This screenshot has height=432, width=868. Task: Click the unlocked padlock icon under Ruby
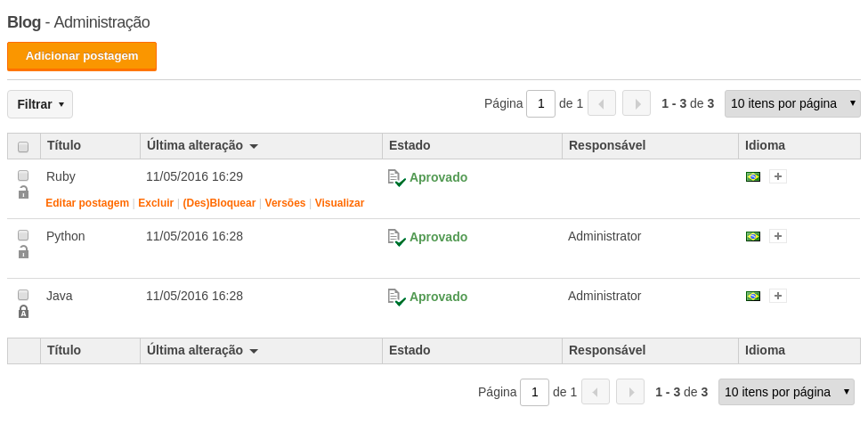coord(23,192)
